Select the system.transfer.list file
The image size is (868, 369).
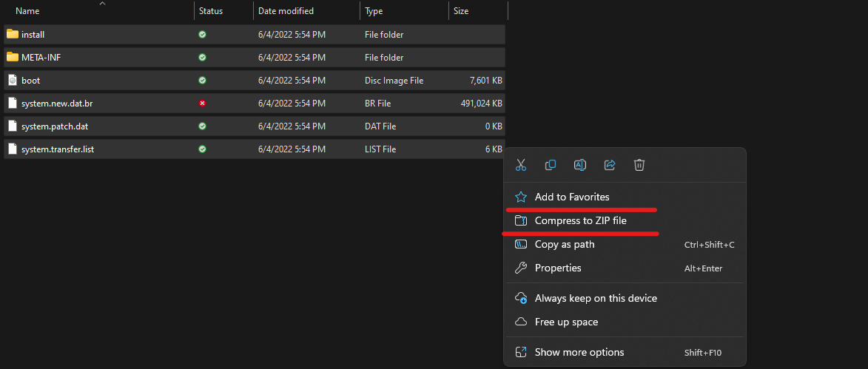click(58, 149)
